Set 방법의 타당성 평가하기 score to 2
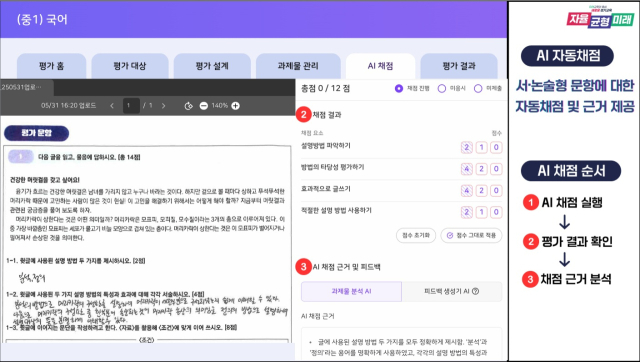The height and width of the screenshot is (362, 640). pyautogui.click(x=482, y=169)
